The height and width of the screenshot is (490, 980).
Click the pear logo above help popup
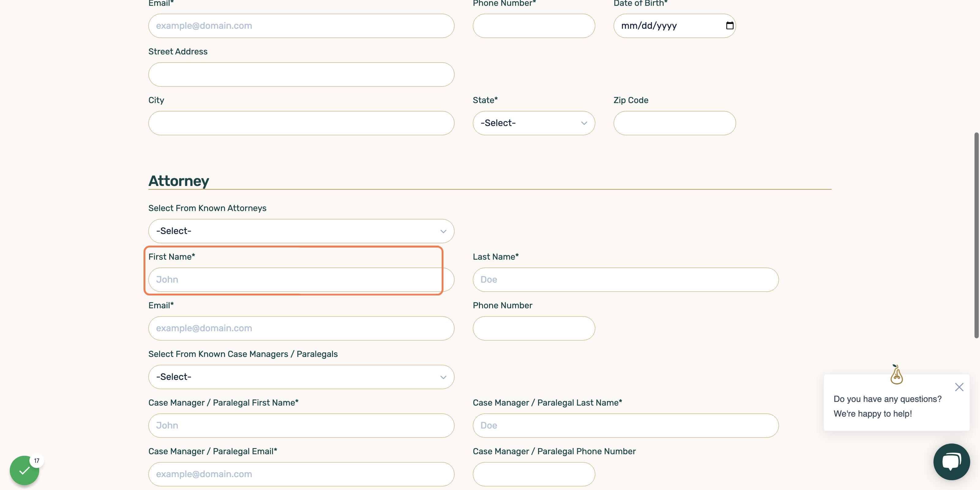pyautogui.click(x=896, y=374)
